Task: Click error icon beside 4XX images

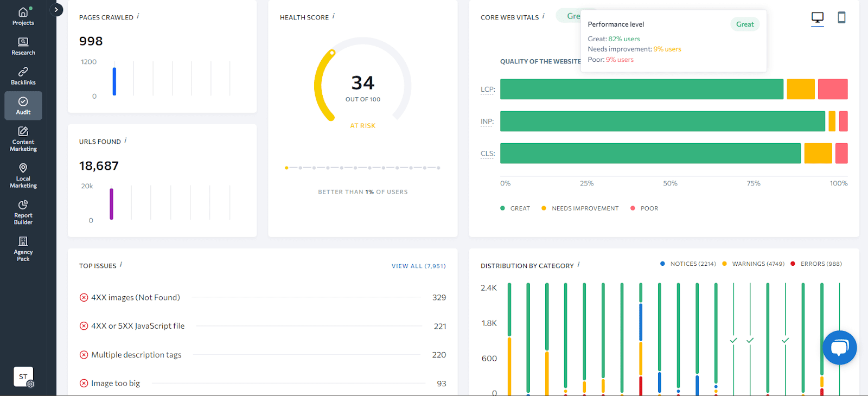Action: [84, 297]
